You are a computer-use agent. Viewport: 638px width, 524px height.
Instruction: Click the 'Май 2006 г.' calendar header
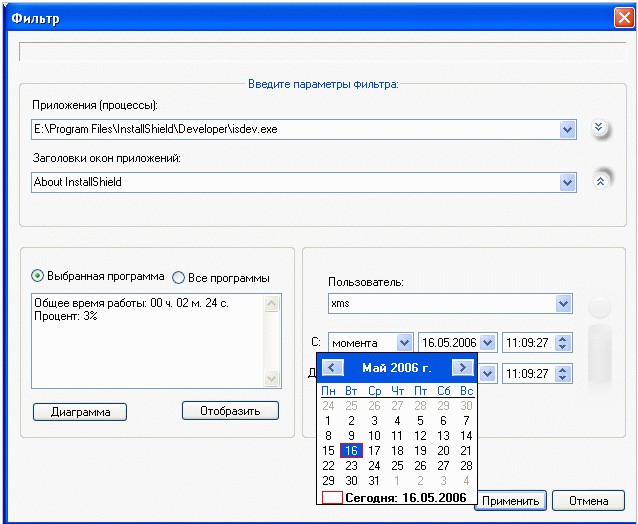[x=397, y=367]
